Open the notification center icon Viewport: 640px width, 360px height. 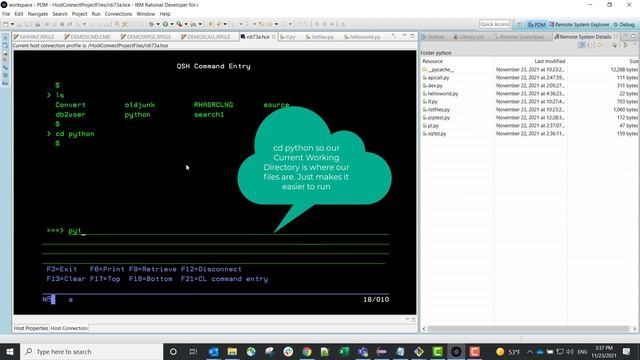[627, 351]
